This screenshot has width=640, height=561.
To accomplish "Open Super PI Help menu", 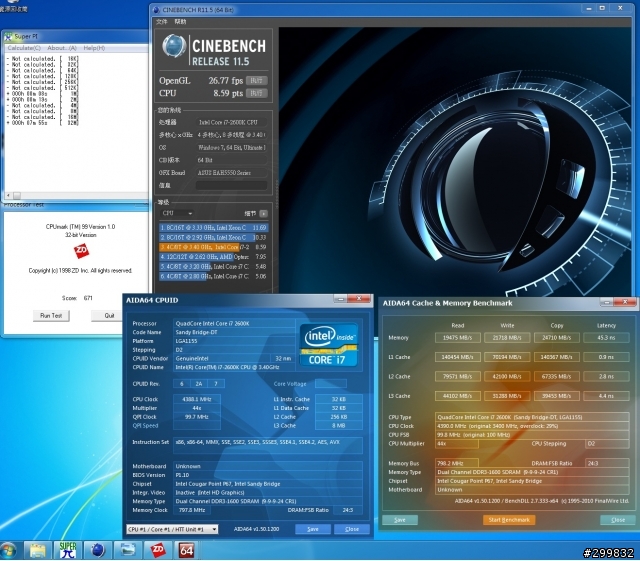I will 94,48.
